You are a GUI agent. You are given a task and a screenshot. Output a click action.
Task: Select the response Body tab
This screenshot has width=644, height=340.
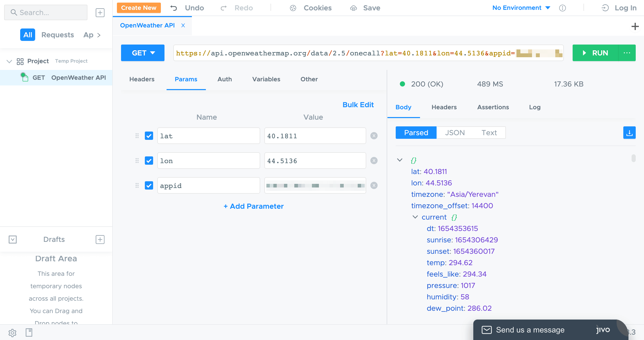click(x=403, y=107)
